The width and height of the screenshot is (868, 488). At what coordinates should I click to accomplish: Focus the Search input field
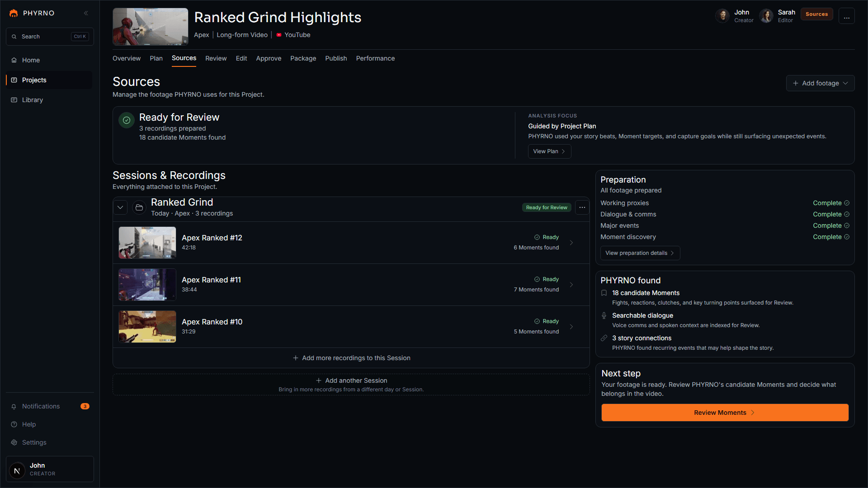coord(50,37)
